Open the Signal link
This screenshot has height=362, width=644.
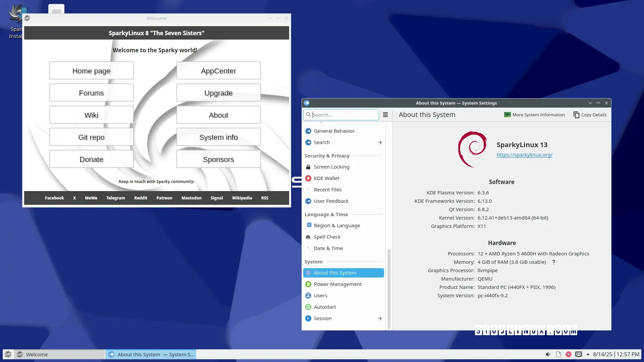click(217, 198)
